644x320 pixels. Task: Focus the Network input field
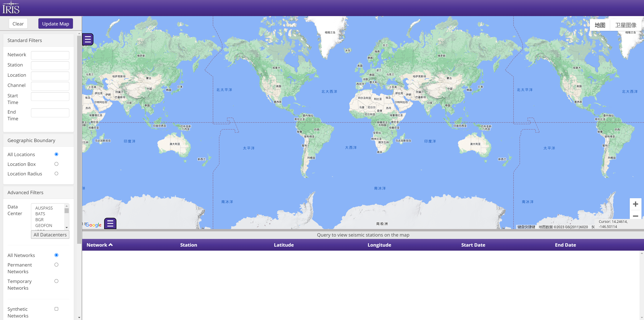[x=50, y=55]
